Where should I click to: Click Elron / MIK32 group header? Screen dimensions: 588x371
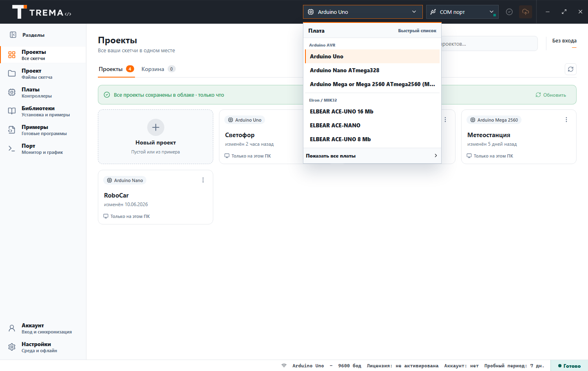[x=323, y=100]
